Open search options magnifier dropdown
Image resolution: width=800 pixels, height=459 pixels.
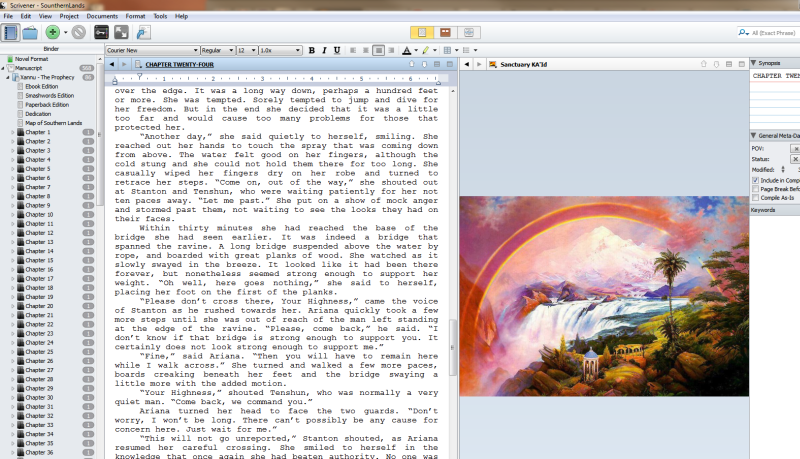click(743, 33)
